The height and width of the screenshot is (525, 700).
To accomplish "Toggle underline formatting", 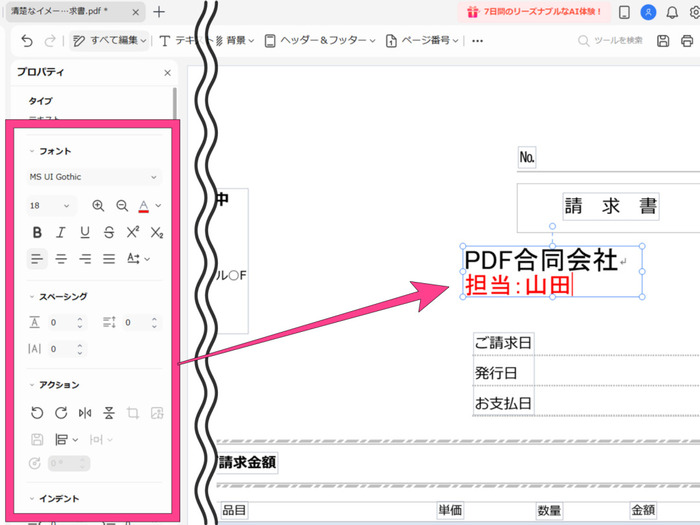I will click(85, 232).
